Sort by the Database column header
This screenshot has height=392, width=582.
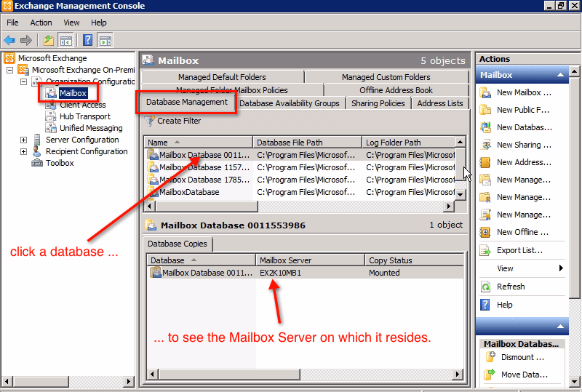pos(202,260)
